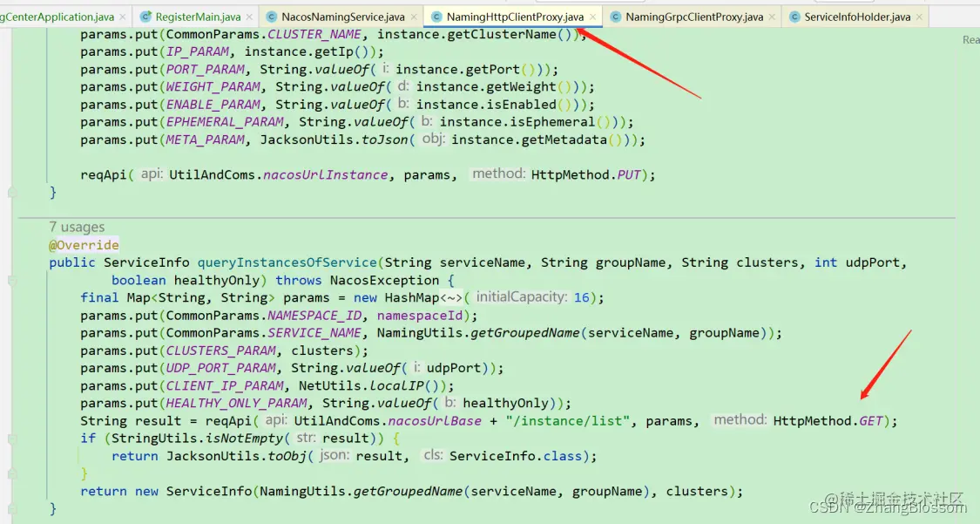Click the CLUSTERS_PARAM constant
Screen dimensions: 980x524
[220, 350]
